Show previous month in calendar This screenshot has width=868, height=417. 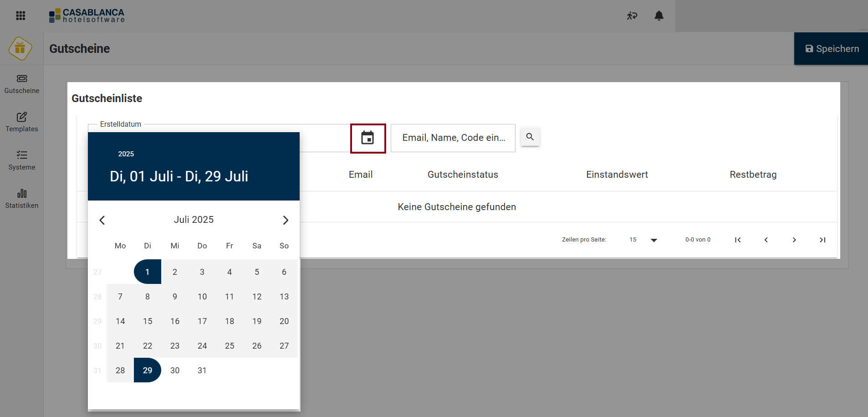point(102,220)
